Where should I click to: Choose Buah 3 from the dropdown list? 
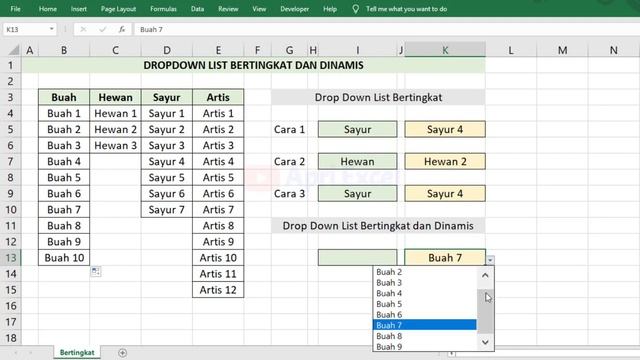click(424, 282)
